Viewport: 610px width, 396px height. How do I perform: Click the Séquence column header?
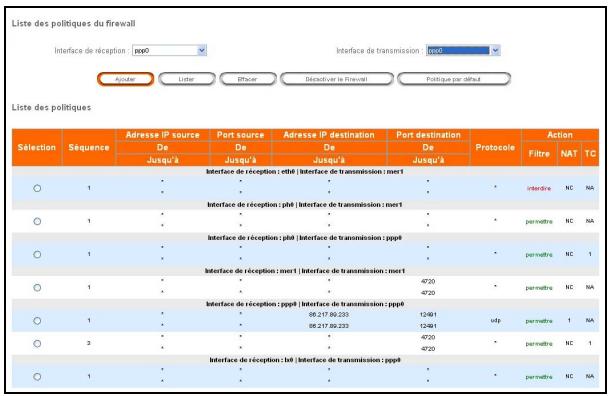tap(89, 147)
